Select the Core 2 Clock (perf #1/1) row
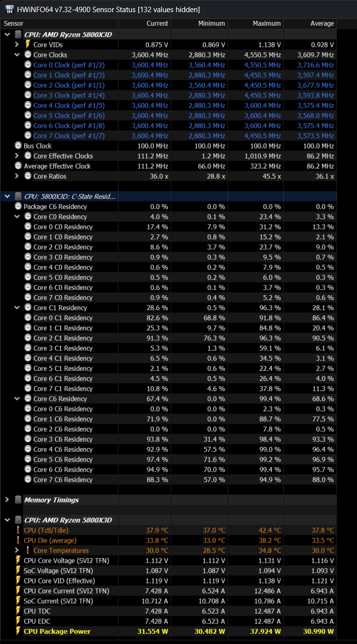The image size is (357, 644). [x=168, y=85]
